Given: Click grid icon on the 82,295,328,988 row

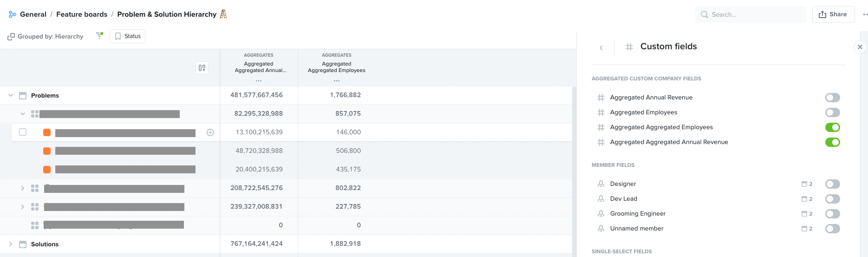Looking at the screenshot, I should [35, 114].
